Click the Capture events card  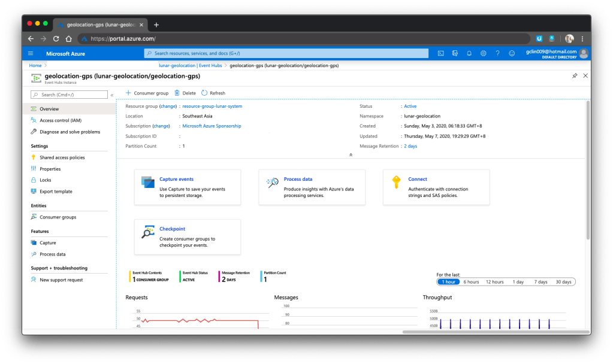click(x=187, y=187)
